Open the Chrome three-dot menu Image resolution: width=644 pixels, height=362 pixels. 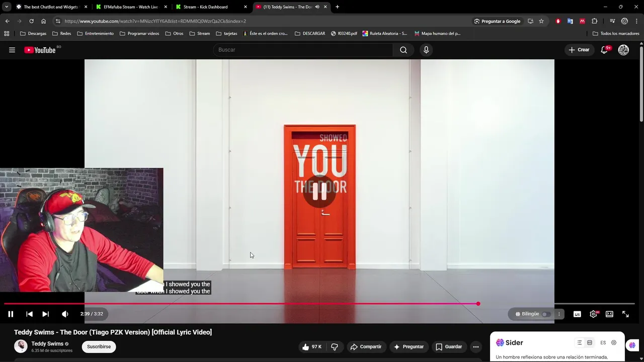(636, 21)
